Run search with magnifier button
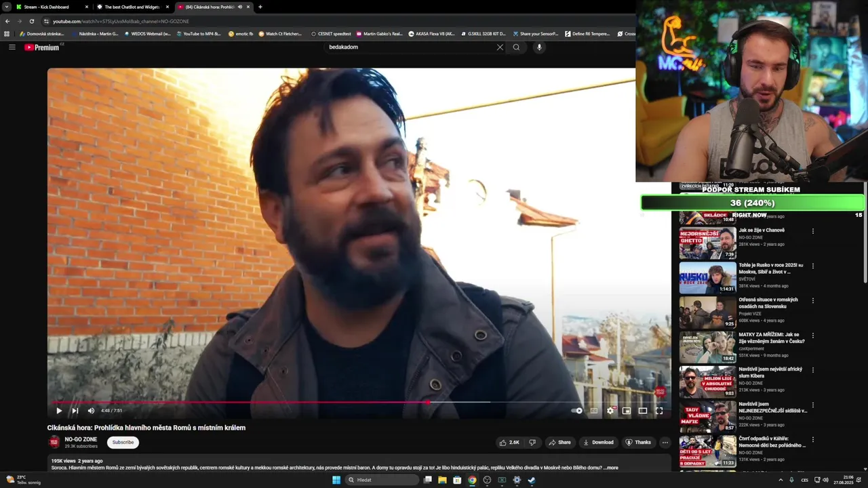The image size is (868, 488). [516, 47]
